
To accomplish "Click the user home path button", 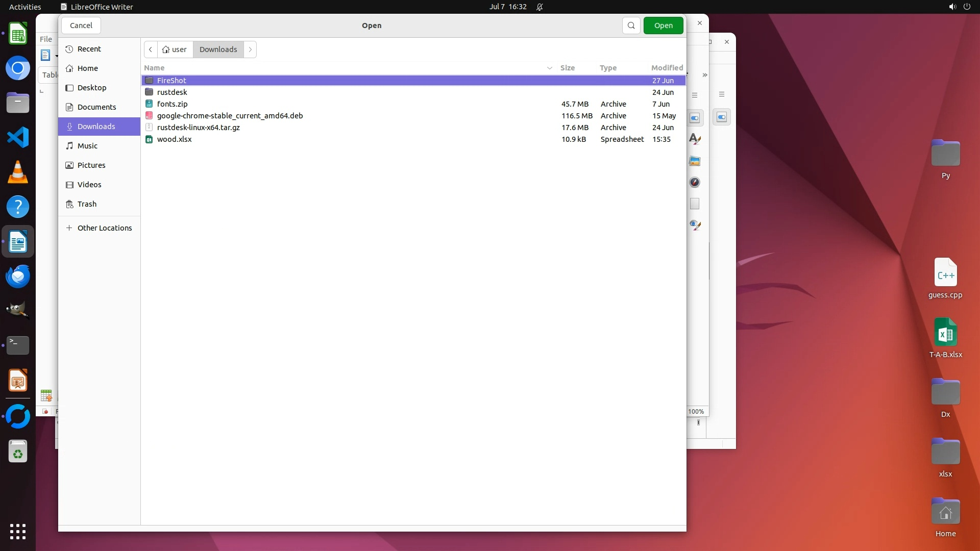I will pyautogui.click(x=175, y=49).
